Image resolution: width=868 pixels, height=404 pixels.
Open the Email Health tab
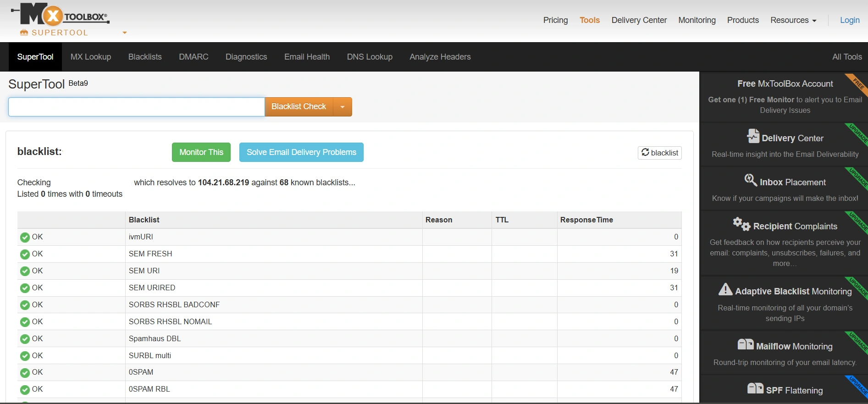tap(307, 57)
